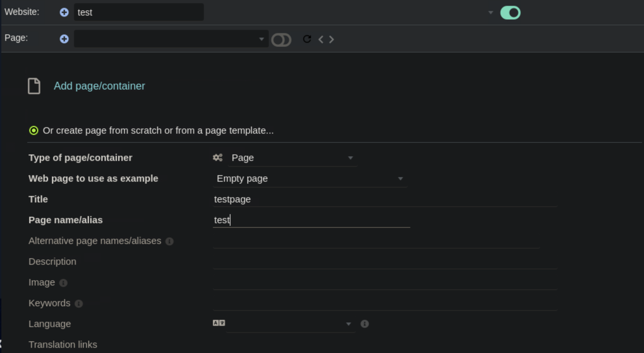Click info icon next to Keywords label
Image resolution: width=644 pixels, height=353 pixels.
click(x=79, y=304)
